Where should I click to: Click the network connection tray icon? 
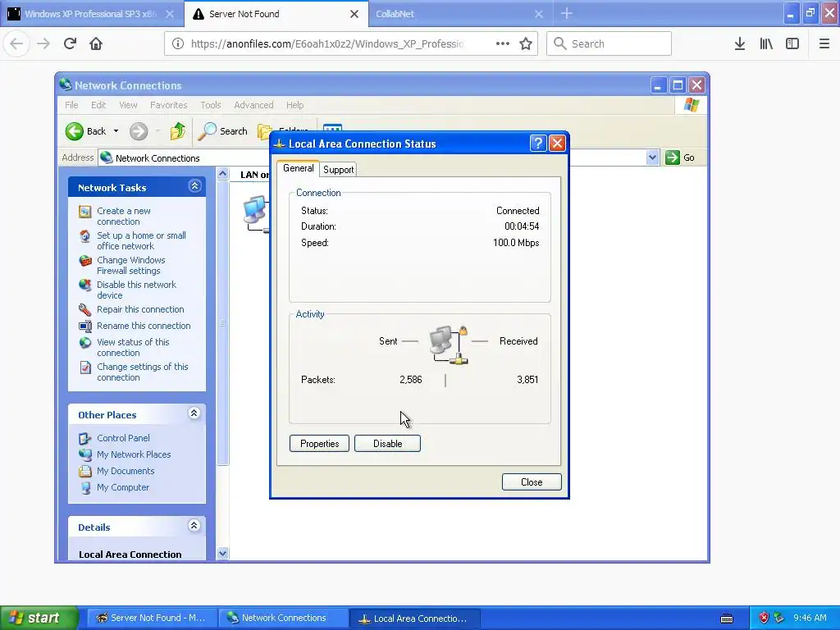(779, 619)
